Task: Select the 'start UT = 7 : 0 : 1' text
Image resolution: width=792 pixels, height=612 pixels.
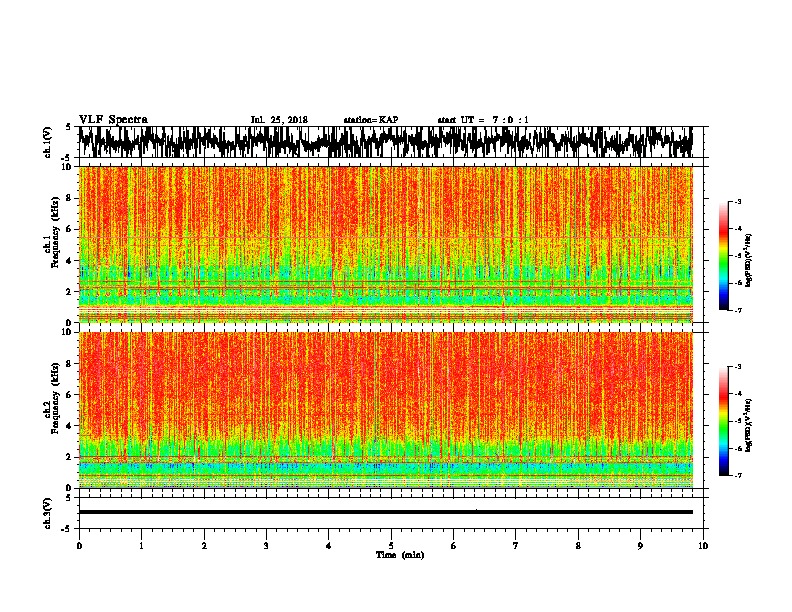Action: [x=483, y=120]
